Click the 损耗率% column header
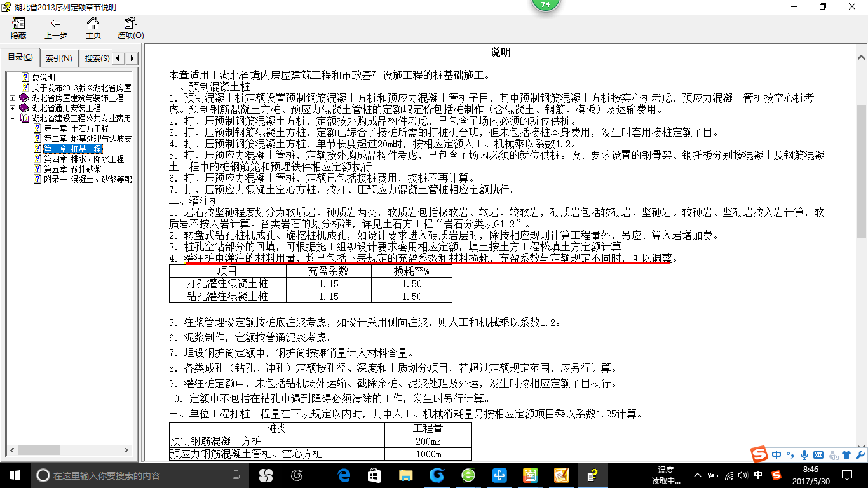 point(412,271)
